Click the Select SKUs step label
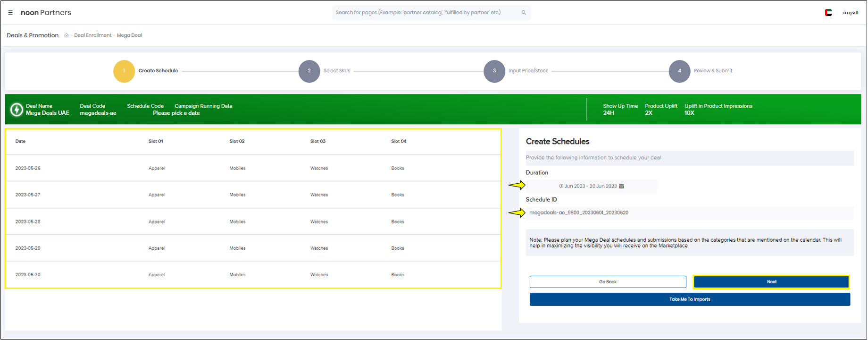The height and width of the screenshot is (340, 868). tap(337, 71)
